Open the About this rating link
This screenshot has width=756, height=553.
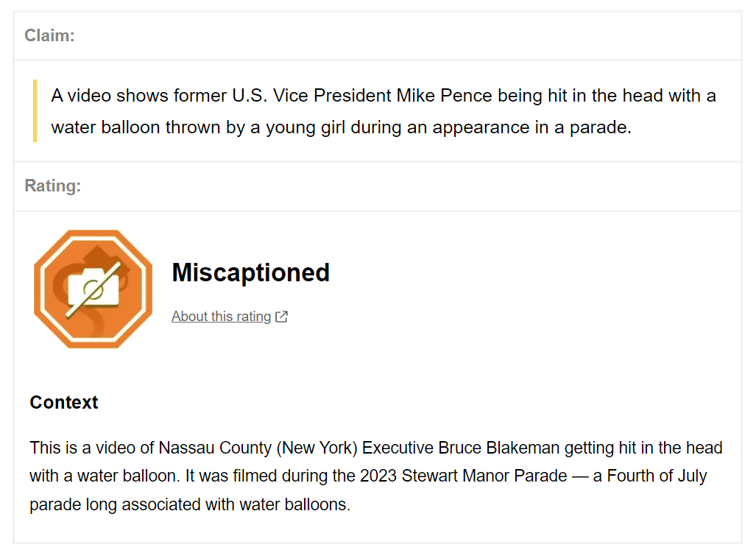point(221,317)
